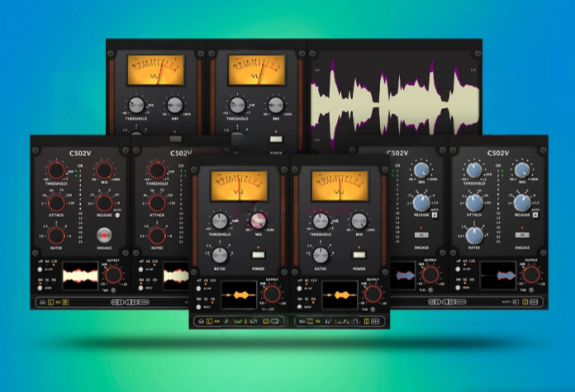The height and width of the screenshot is (392, 575).
Task: Click the THD icon on partially hidden blue C502V
Action: pyautogui.click(x=430, y=290)
